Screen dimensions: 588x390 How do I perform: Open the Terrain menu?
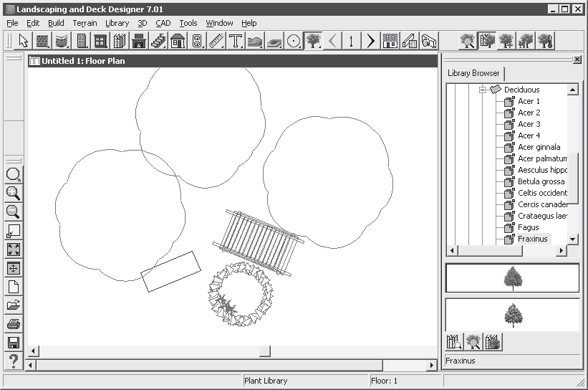[85, 23]
